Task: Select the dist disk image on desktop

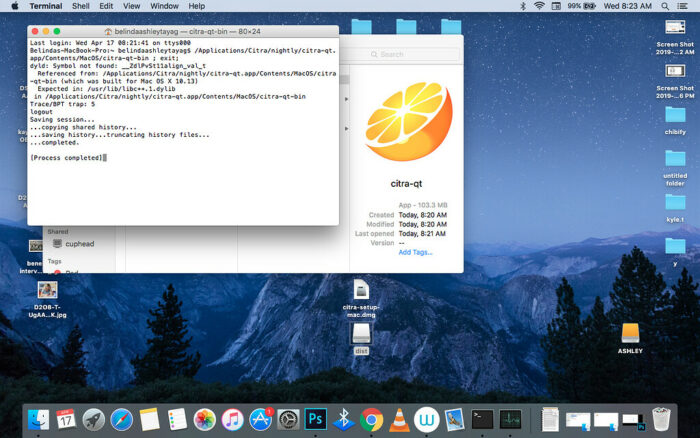Action: 361,339
